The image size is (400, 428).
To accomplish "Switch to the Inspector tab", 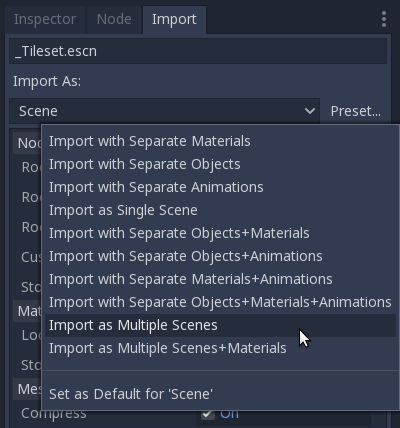I will tap(45, 19).
